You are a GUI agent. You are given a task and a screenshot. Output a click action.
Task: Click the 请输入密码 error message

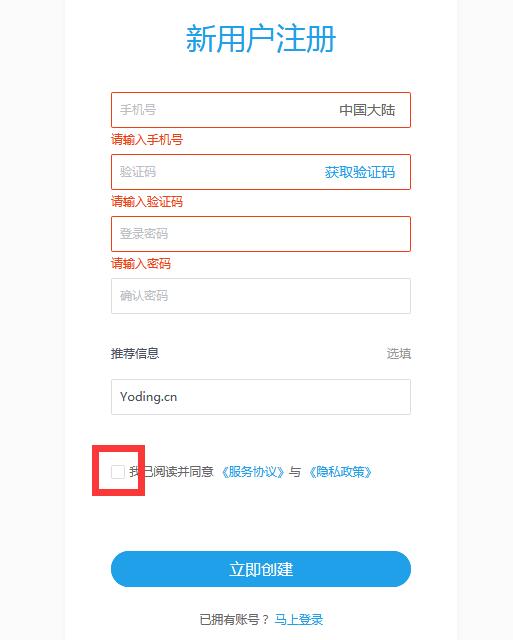[x=141, y=264]
